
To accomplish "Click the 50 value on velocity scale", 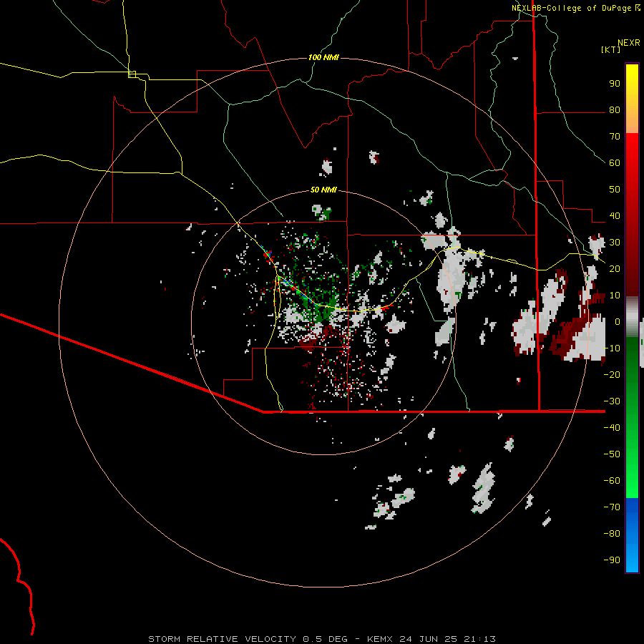I will 615,190.
